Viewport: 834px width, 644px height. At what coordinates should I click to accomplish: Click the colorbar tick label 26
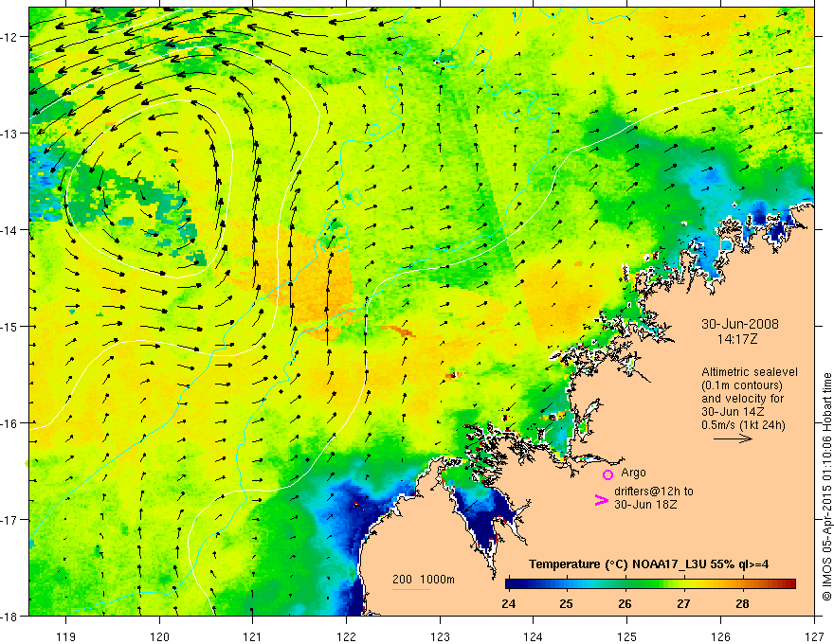coord(625,603)
